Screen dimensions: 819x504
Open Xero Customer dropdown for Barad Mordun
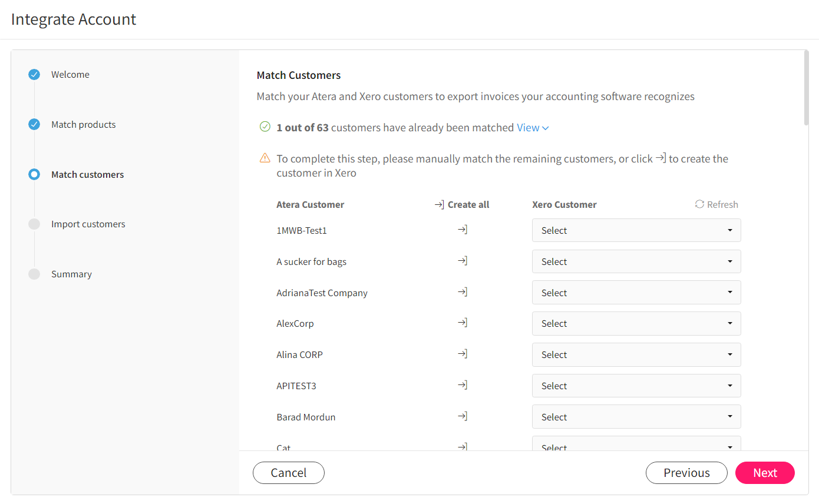tap(636, 417)
